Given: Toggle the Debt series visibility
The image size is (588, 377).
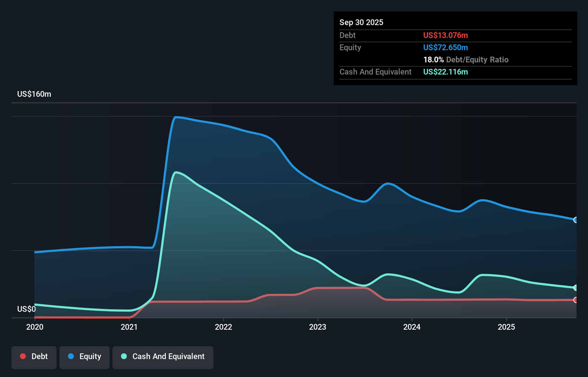Looking at the screenshot, I should 34,357.
